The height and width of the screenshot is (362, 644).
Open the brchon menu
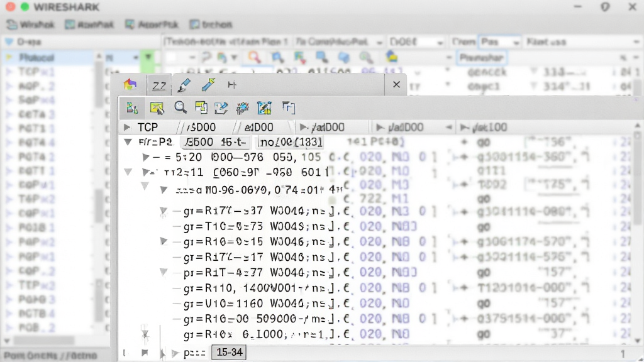click(211, 25)
